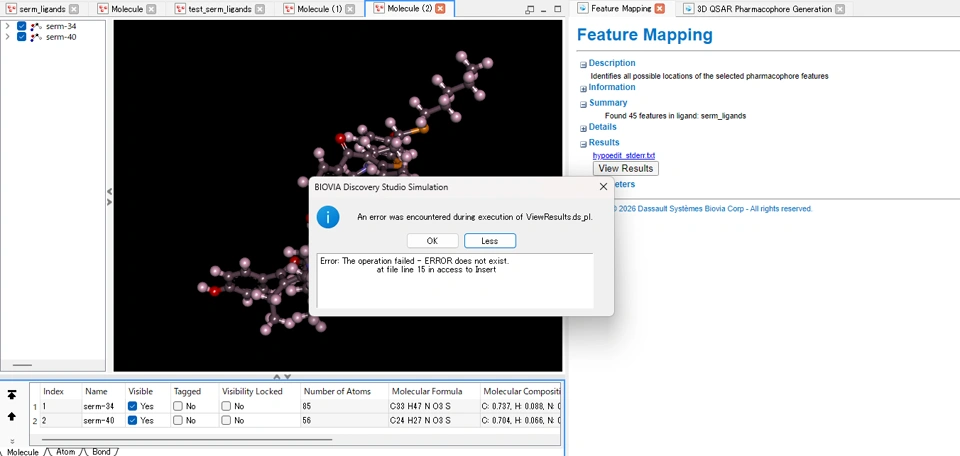Expand the serm-40 tree node

[x=7, y=37]
